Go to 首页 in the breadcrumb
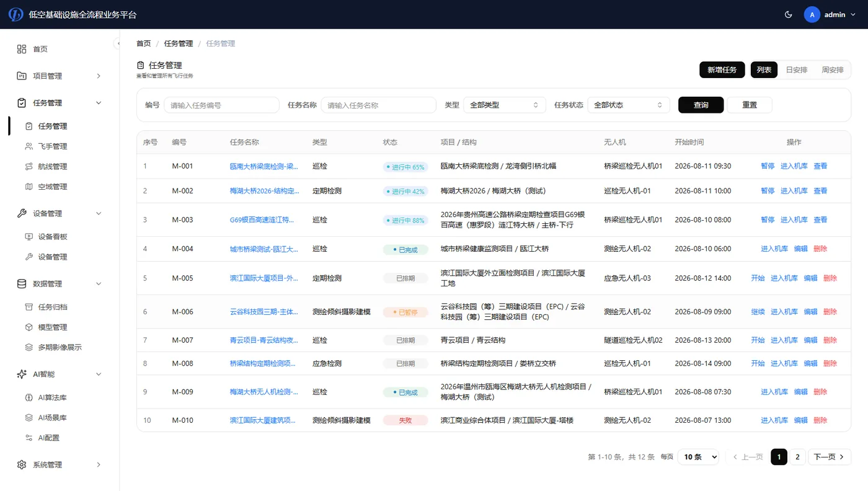This screenshot has height=491, width=868. coord(143,43)
